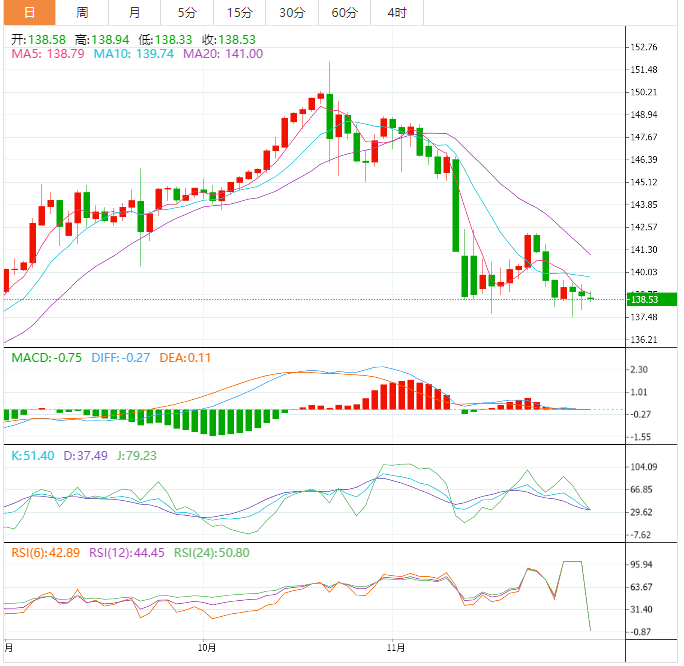Viewport: 684px width, 666px height.
Task: Click the MA20: 141.00 indicator label
Action: point(223,53)
